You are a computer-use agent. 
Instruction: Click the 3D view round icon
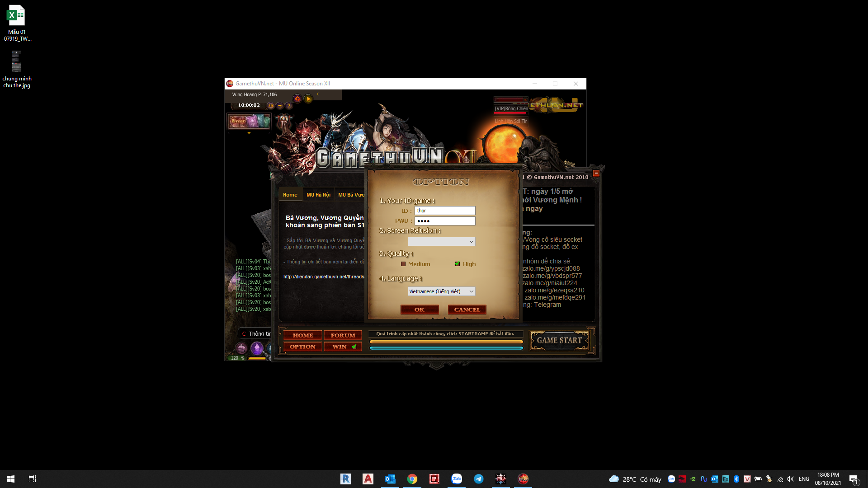click(x=271, y=106)
